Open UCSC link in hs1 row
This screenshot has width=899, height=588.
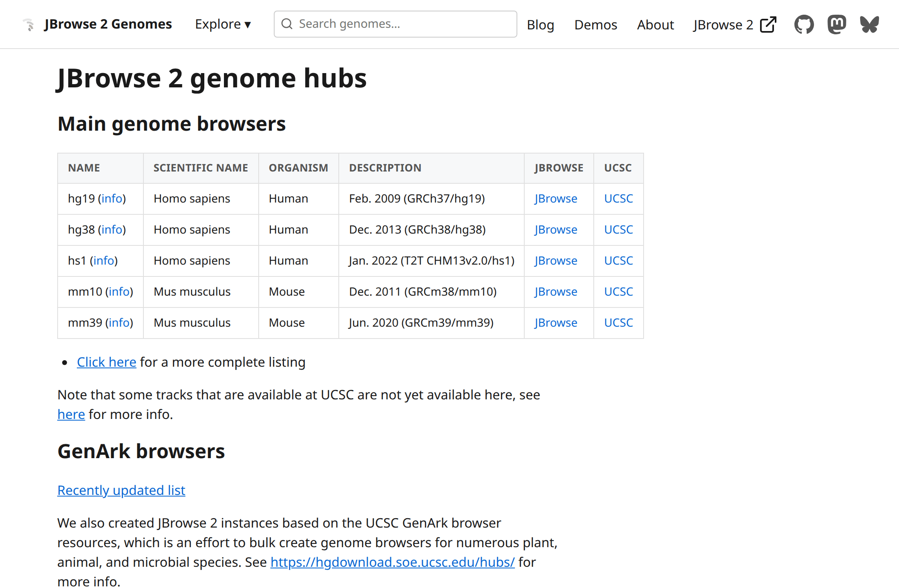618,261
